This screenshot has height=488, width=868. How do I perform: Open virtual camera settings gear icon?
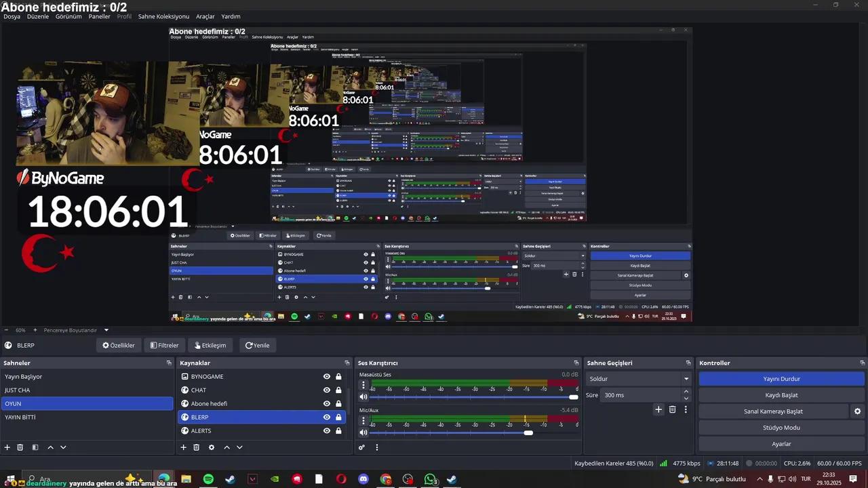[857, 411]
